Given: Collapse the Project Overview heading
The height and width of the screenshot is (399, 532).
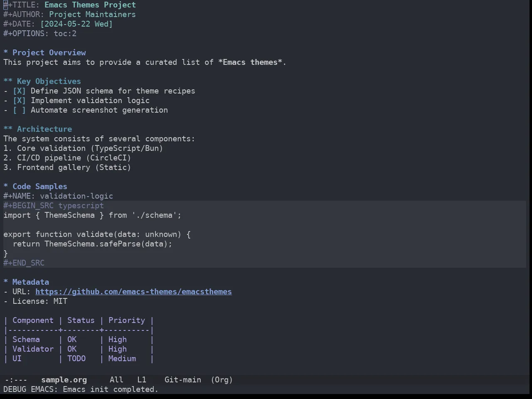Looking at the screenshot, I should [x=49, y=53].
